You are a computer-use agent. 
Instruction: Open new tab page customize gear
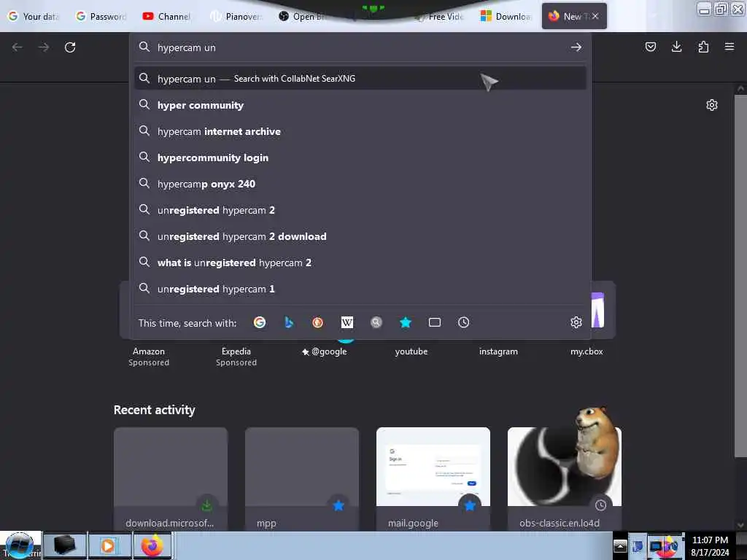(712, 105)
